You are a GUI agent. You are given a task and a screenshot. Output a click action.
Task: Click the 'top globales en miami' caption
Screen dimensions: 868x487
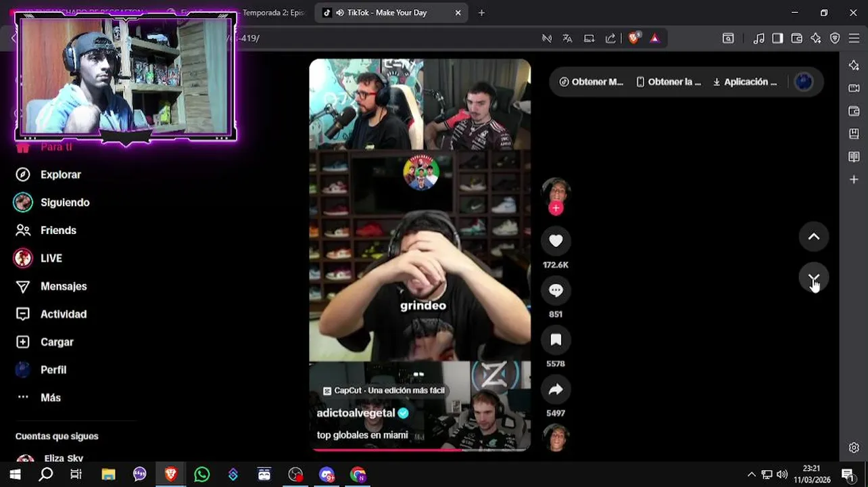(x=362, y=435)
